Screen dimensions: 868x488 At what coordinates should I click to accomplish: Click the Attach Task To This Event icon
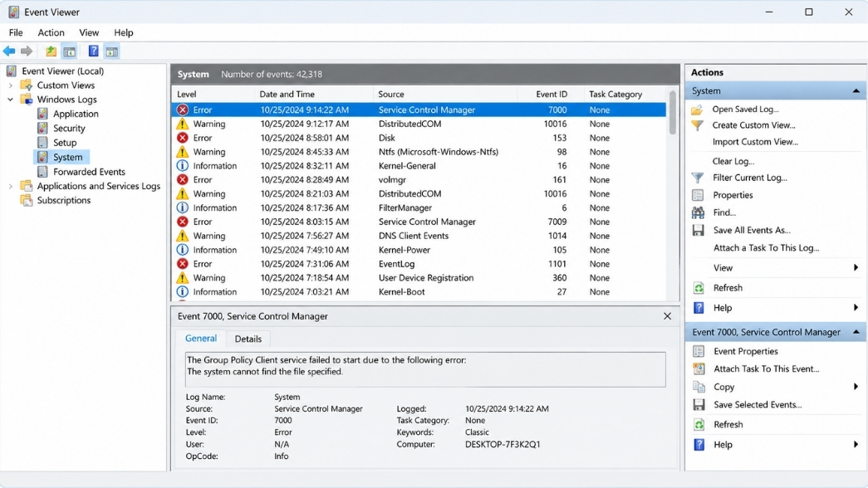[x=699, y=369]
